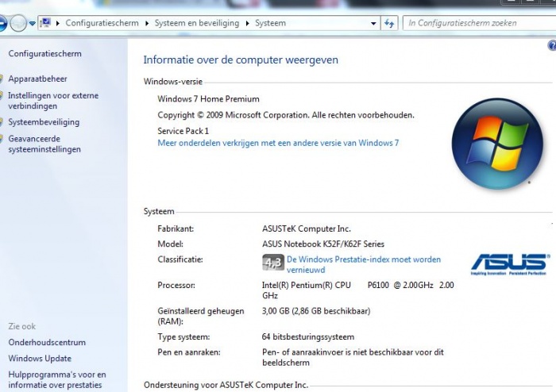The height and width of the screenshot is (392, 556).
Task: Select Systeem breadcrumb in address bar
Action: coord(271,23)
